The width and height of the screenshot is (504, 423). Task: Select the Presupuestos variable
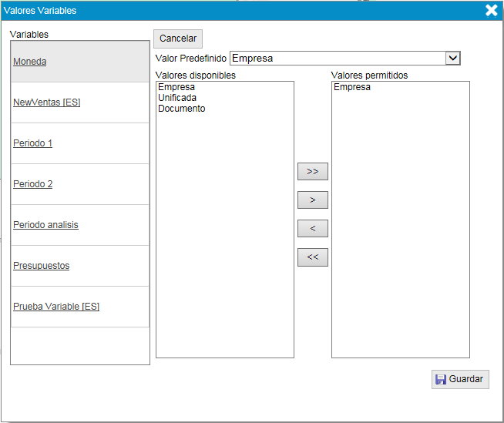click(x=42, y=266)
